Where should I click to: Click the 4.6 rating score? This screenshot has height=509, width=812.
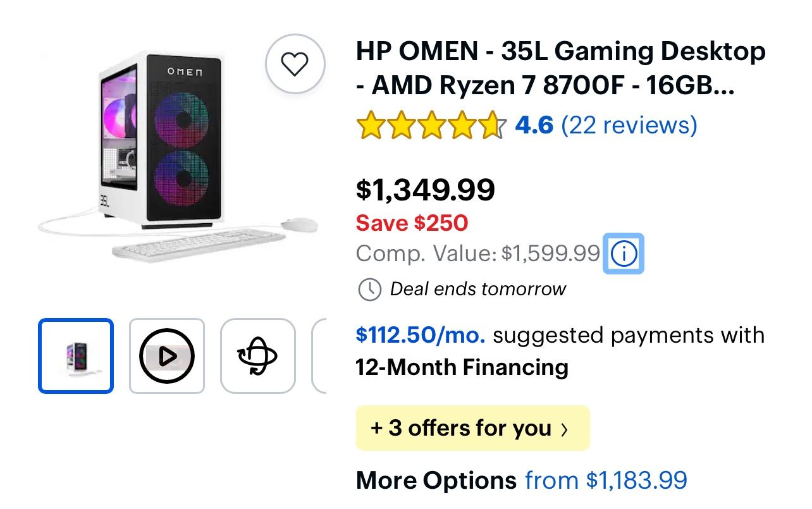[534, 125]
